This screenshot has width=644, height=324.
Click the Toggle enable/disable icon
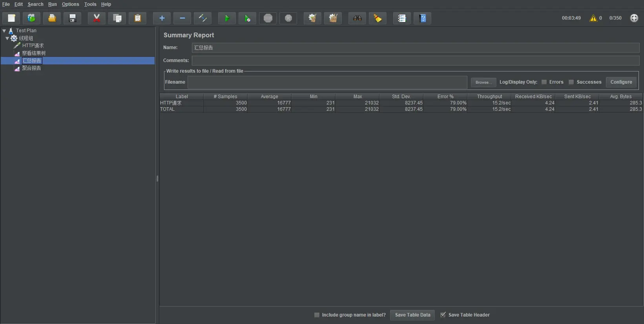coord(203,18)
